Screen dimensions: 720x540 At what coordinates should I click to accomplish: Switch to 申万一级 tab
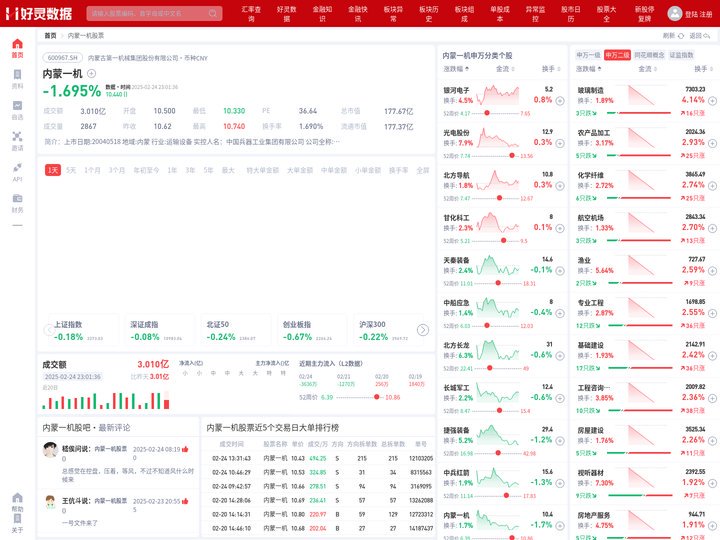(588, 55)
